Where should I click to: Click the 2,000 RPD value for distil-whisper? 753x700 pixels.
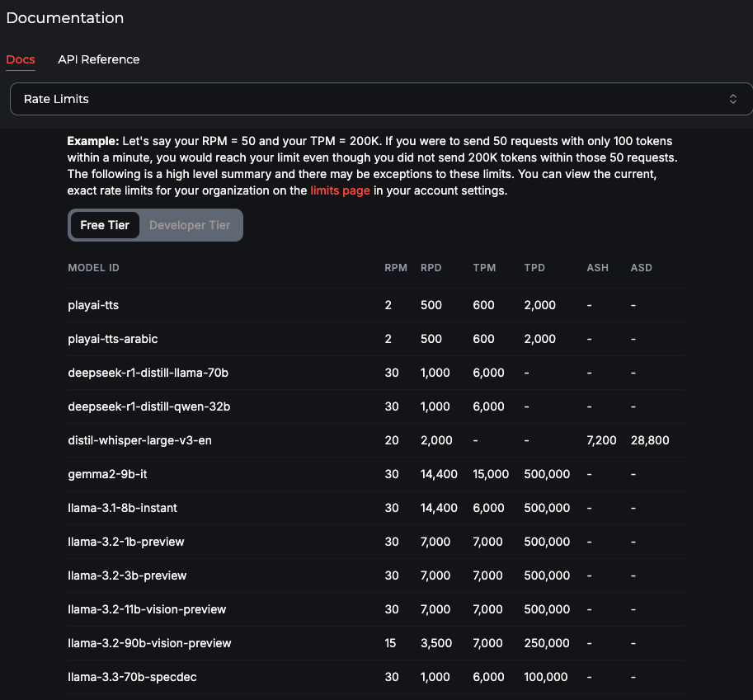pyautogui.click(x=436, y=440)
